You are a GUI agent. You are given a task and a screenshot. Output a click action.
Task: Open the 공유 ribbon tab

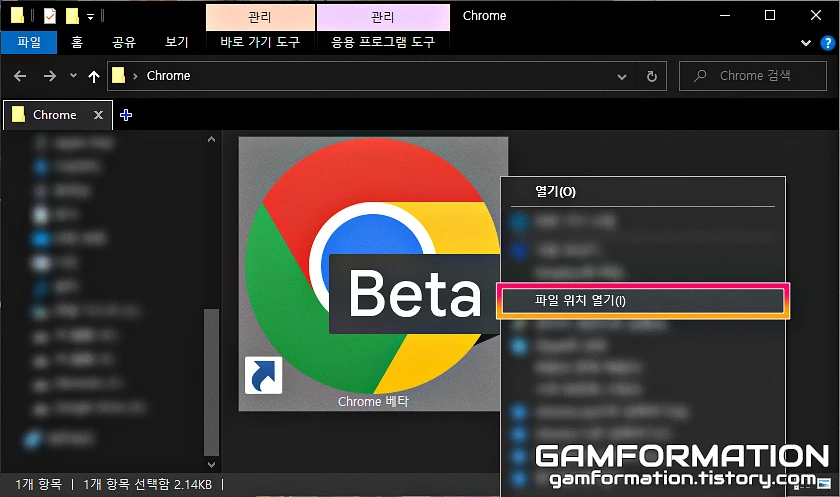tap(124, 42)
